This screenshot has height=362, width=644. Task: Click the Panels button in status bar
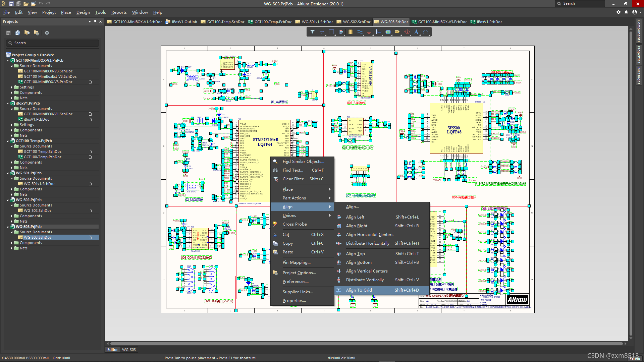point(635,358)
